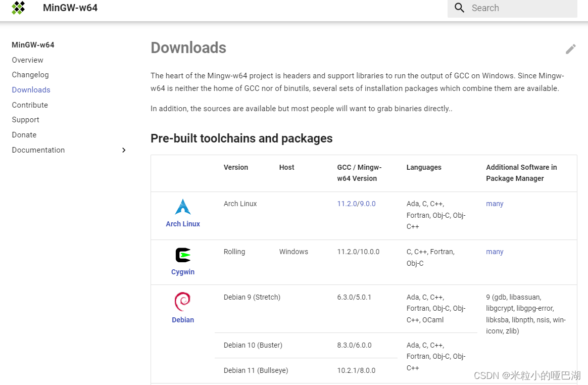Click the 'The heart of the Mingw-w64 project' paragraph

[357, 82]
